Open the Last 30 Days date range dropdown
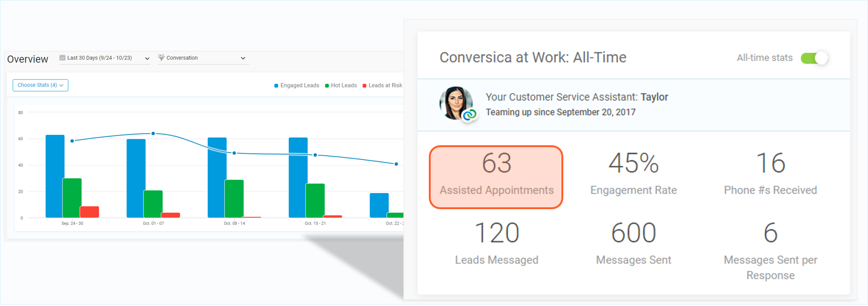The image size is (868, 306). [104, 58]
